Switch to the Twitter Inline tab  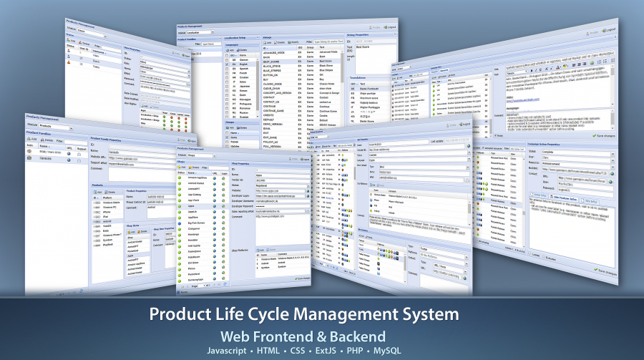[540, 194]
